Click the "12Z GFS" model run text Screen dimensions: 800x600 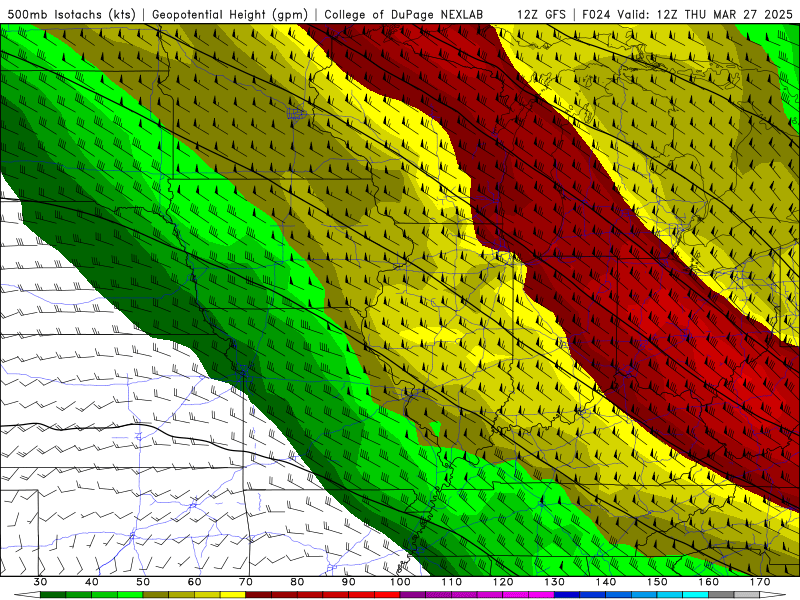tap(541, 14)
